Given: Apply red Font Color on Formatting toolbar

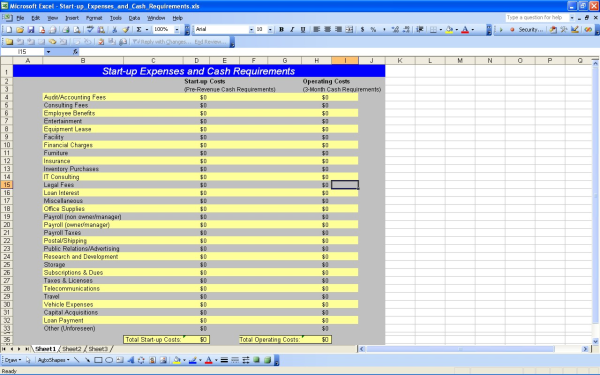Looking at the screenshot, I should coord(465,29).
